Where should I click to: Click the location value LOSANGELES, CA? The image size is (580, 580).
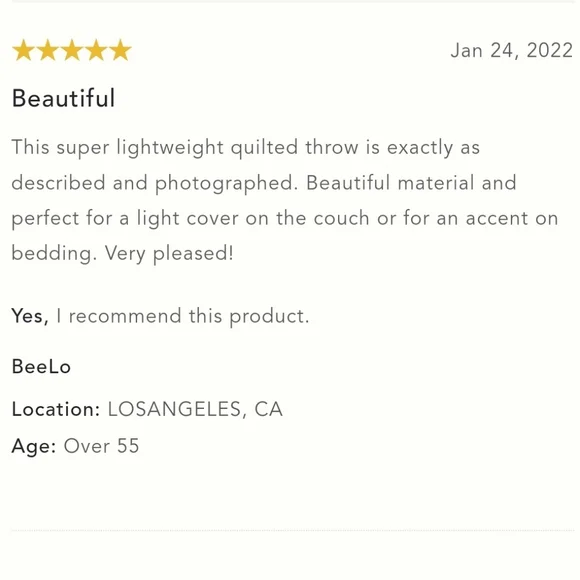pyautogui.click(x=195, y=409)
